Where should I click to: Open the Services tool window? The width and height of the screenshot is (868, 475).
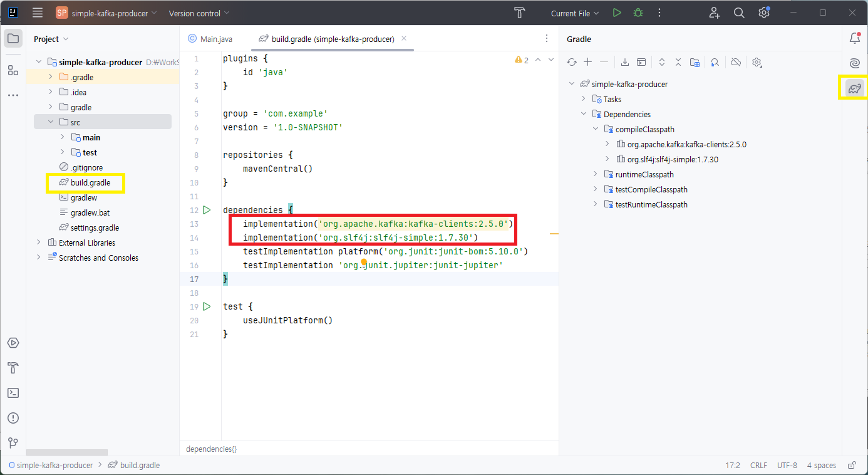[13, 343]
